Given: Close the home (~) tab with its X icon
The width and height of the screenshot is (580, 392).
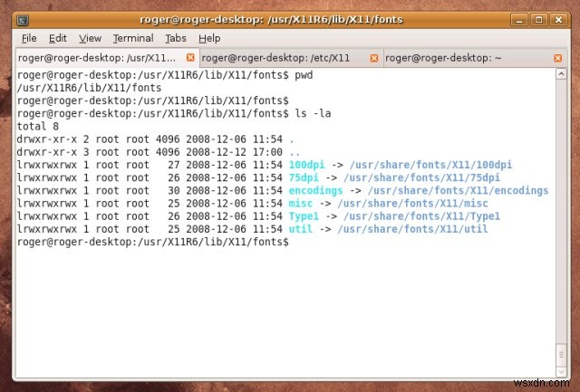Looking at the screenshot, I should coord(558,58).
